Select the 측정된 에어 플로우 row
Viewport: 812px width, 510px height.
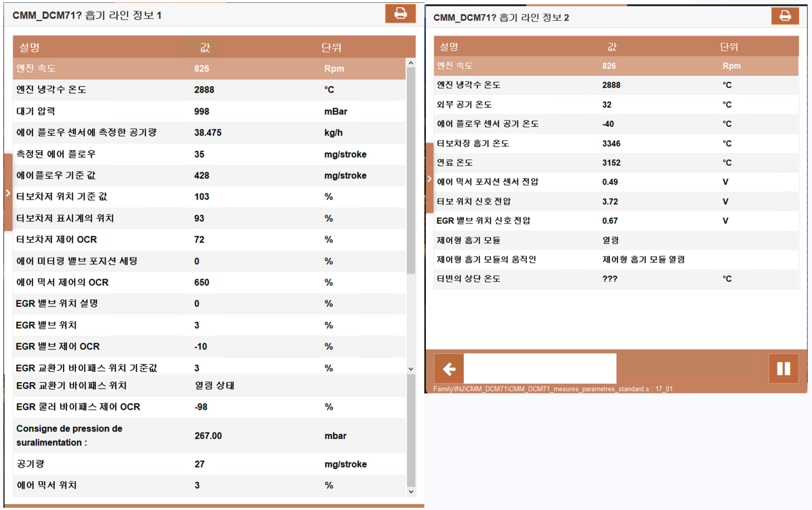pos(209,154)
